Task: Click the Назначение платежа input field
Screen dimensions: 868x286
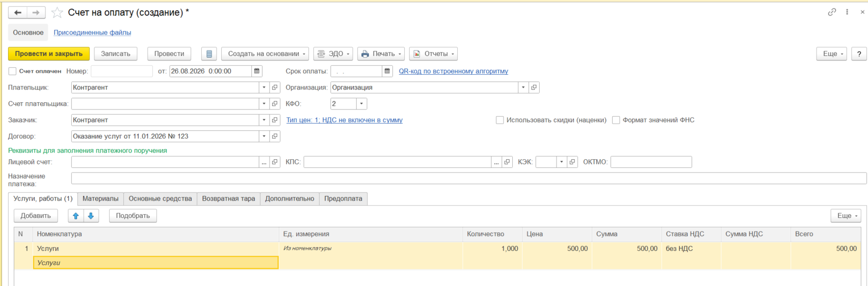Action: (469, 178)
